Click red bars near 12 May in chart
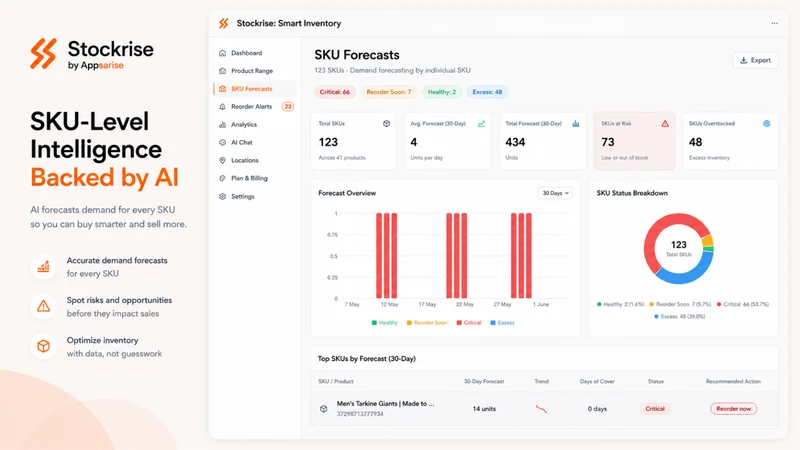 tap(387, 256)
